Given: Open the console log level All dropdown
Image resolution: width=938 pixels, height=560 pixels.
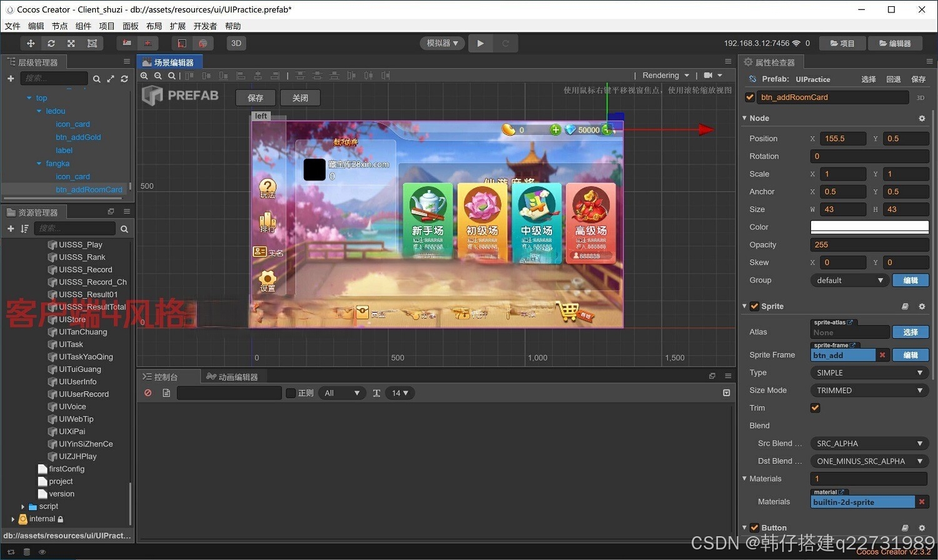Looking at the screenshot, I should [x=341, y=393].
